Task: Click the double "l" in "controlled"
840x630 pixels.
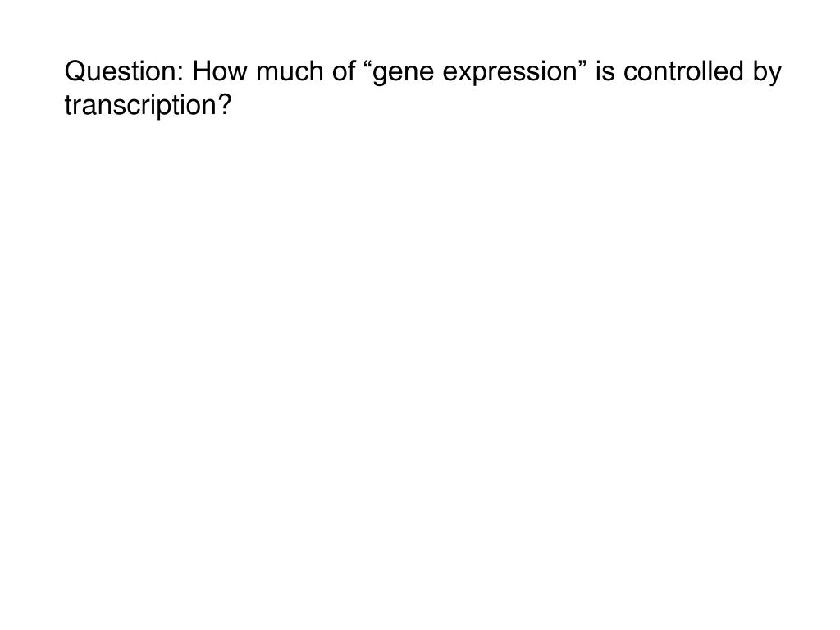Action: click(709, 73)
